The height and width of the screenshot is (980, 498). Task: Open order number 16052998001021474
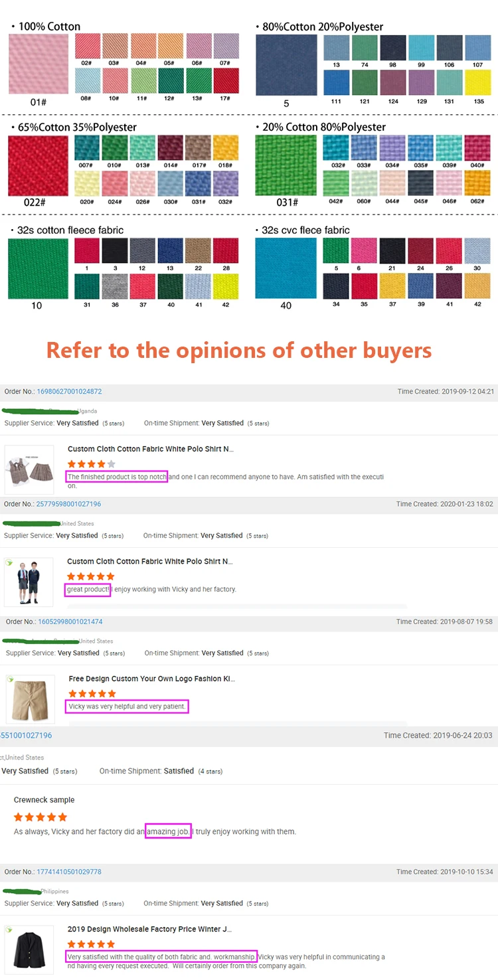point(70,621)
